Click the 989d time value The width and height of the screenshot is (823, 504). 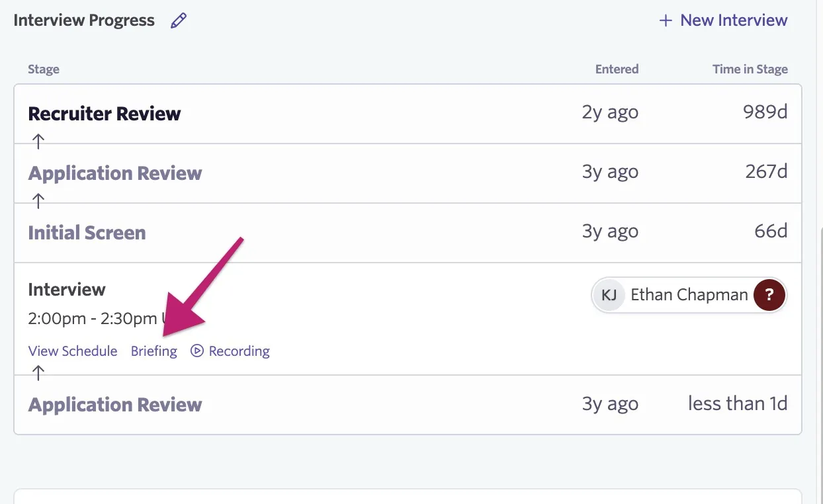pos(765,112)
